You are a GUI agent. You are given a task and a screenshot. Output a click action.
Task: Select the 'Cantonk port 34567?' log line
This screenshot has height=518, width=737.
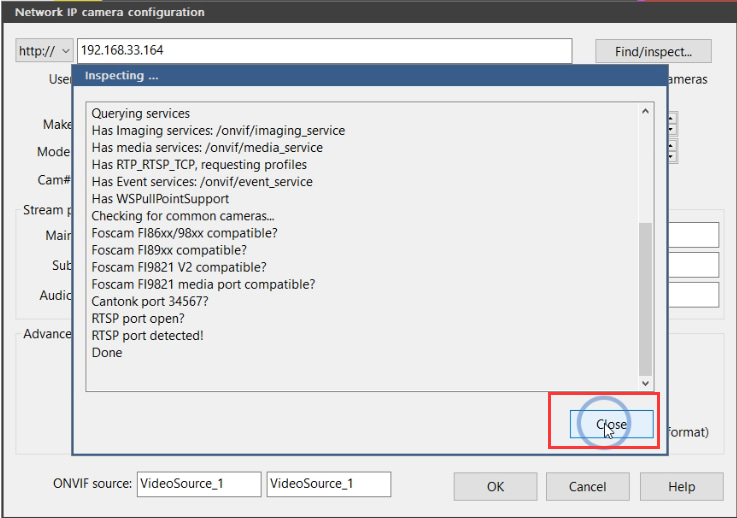click(x=149, y=301)
